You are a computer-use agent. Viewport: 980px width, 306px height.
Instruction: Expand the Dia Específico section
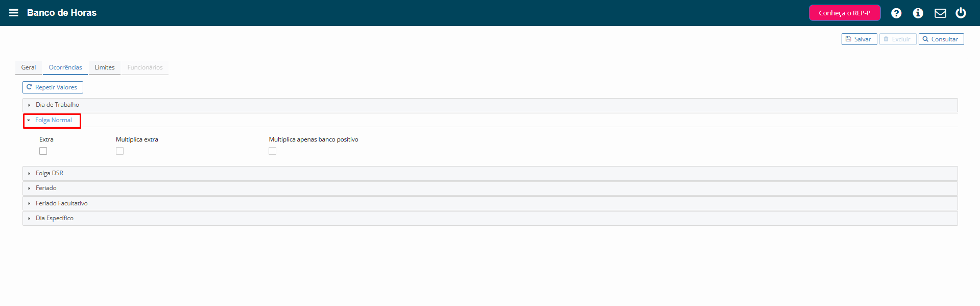click(490, 218)
